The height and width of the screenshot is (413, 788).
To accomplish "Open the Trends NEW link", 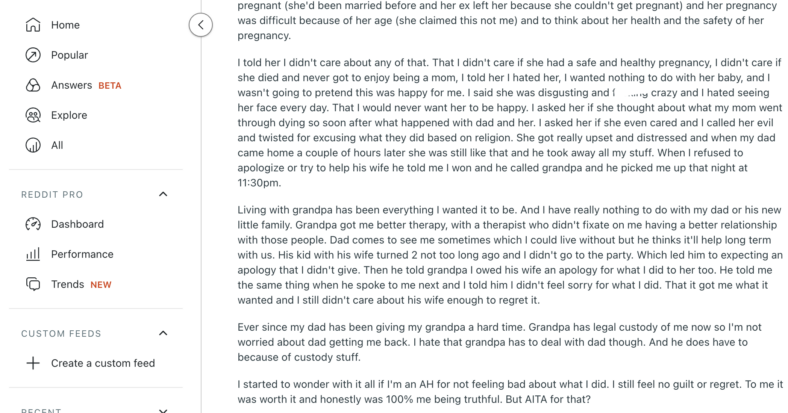I will (81, 284).
